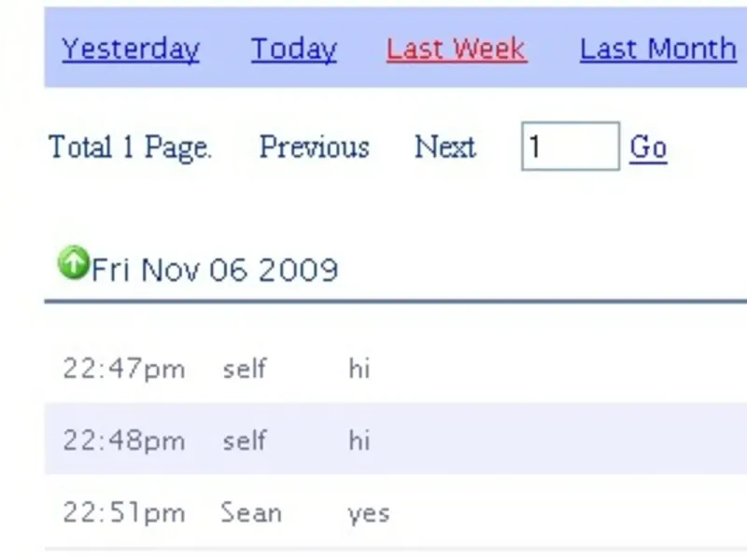747x560 pixels.
Task: Click the hi message sent at 22:47pm
Action: [359, 369]
